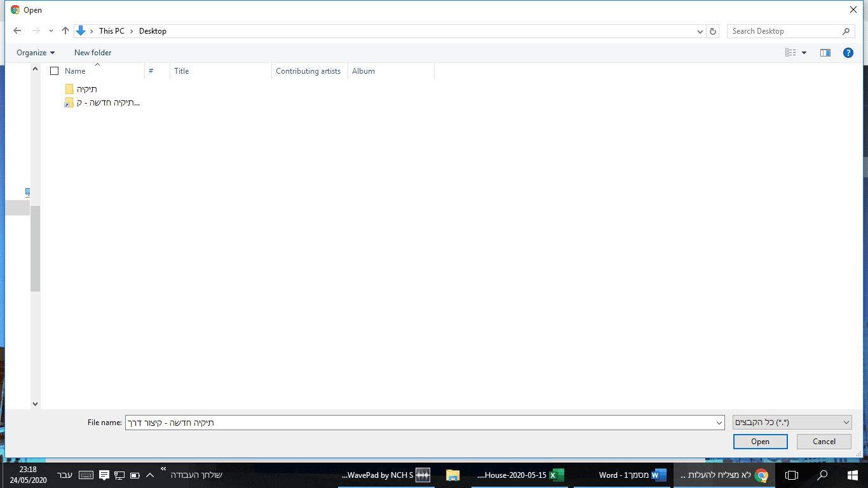Open the file type filter כל הקבצים
Image resolution: width=868 pixels, height=488 pixels.
[x=792, y=423]
